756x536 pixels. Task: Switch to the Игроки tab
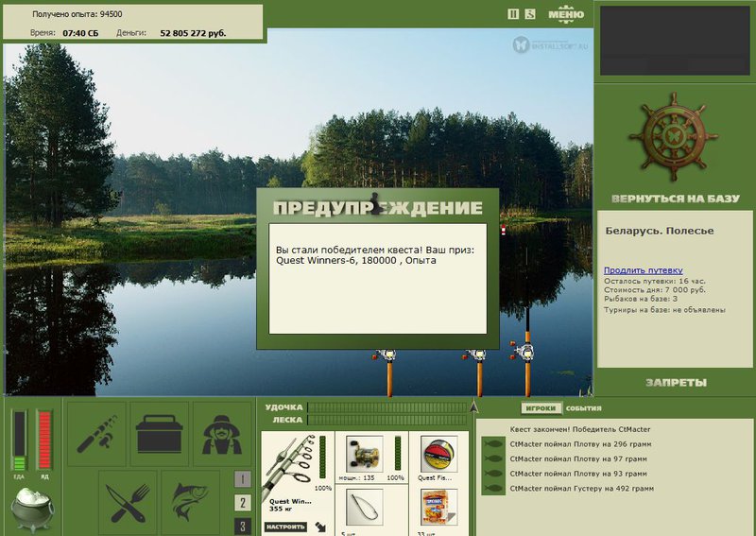click(541, 408)
